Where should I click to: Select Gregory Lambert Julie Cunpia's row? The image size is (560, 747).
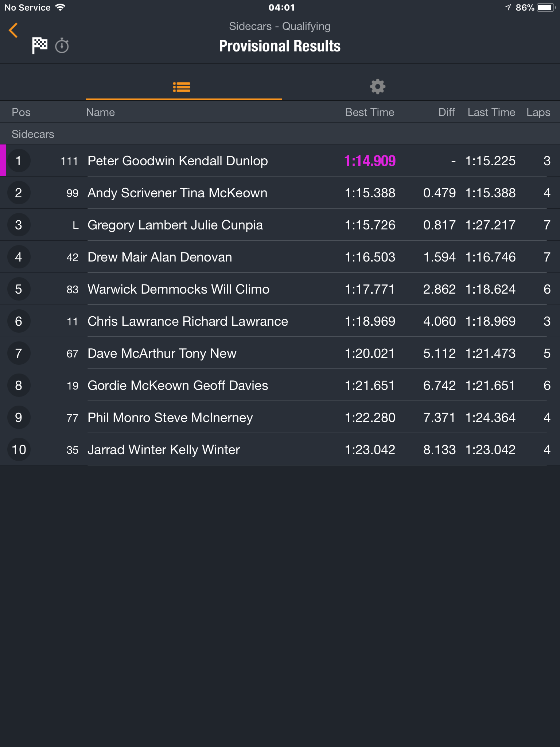pos(280,225)
